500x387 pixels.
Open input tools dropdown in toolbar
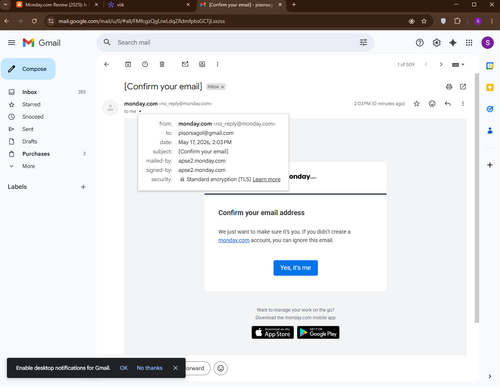click(458, 65)
